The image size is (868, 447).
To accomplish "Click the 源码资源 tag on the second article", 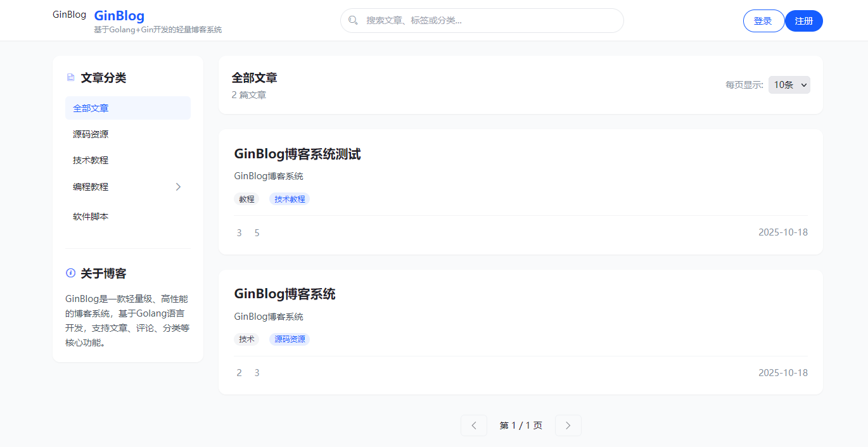I will tap(290, 339).
